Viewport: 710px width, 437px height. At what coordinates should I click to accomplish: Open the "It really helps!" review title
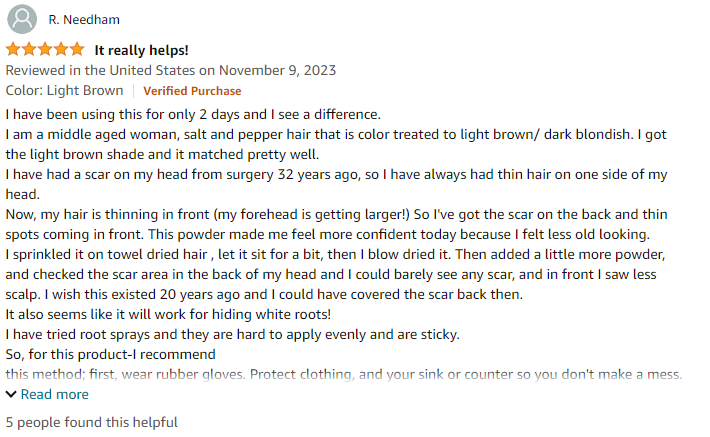pos(141,50)
